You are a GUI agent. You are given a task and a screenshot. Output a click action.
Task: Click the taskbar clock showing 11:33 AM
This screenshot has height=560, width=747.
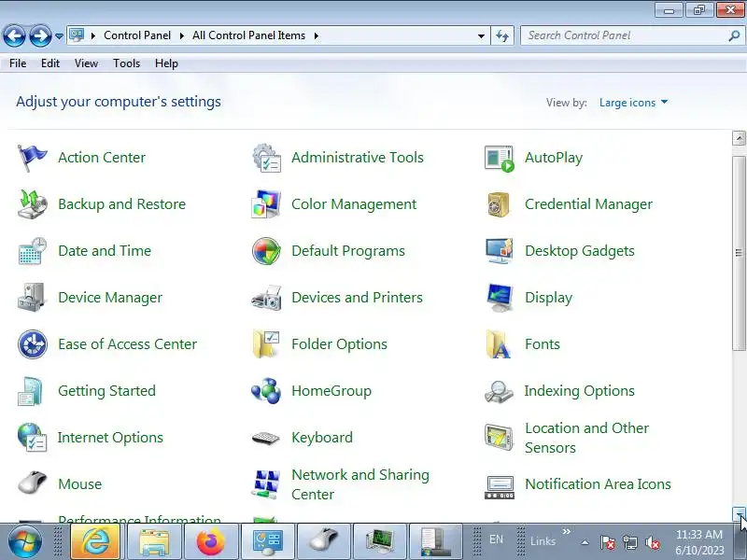coord(698,542)
